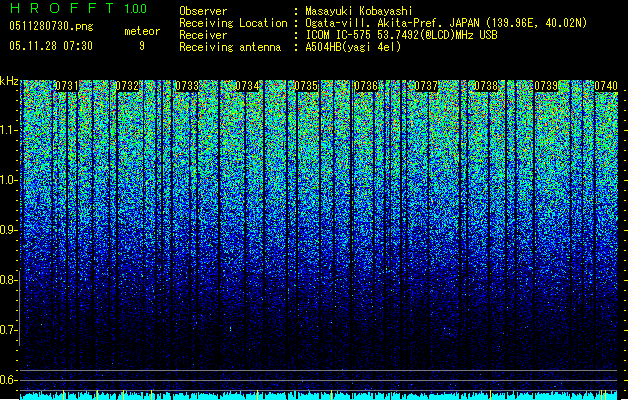The image size is (629, 400).
Task: Click the 'Receiving Location' label
Action: point(233,23)
